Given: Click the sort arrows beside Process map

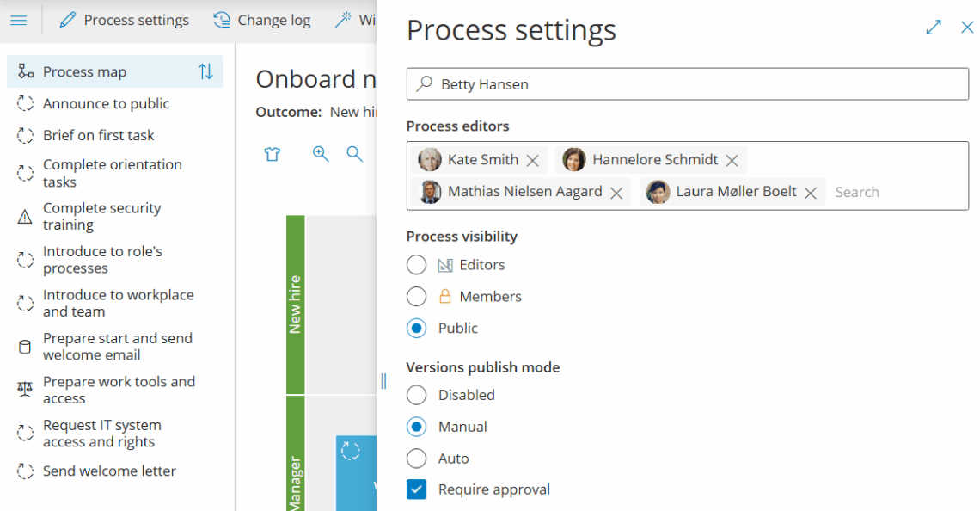Looking at the screenshot, I should click(x=205, y=72).
